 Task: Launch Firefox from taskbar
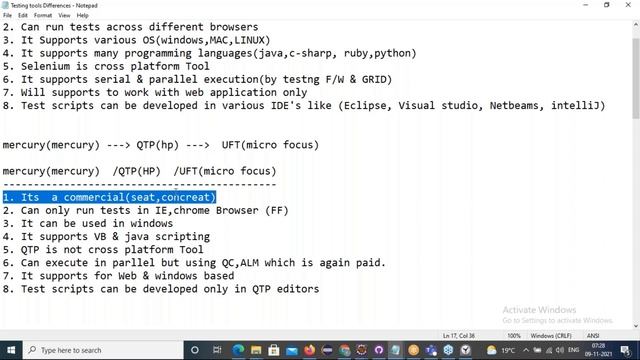(x=309, y=350)
